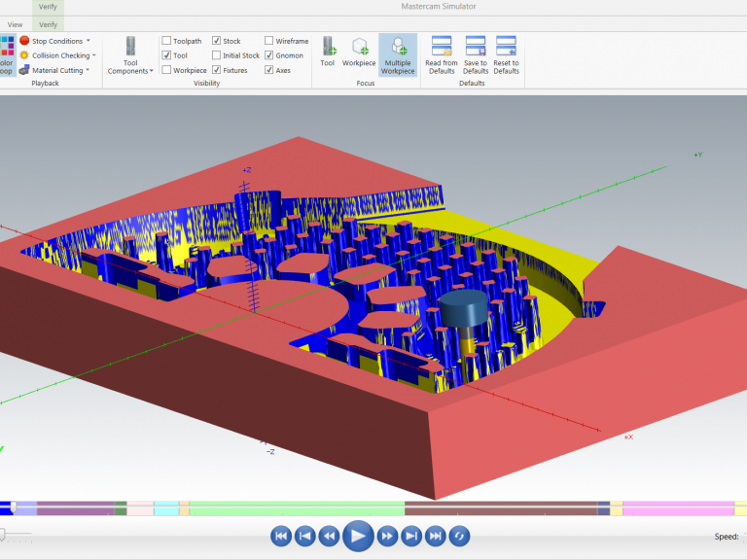Play the verification simulation
This screenshot has height=560, width=747.
click(358, 537)
